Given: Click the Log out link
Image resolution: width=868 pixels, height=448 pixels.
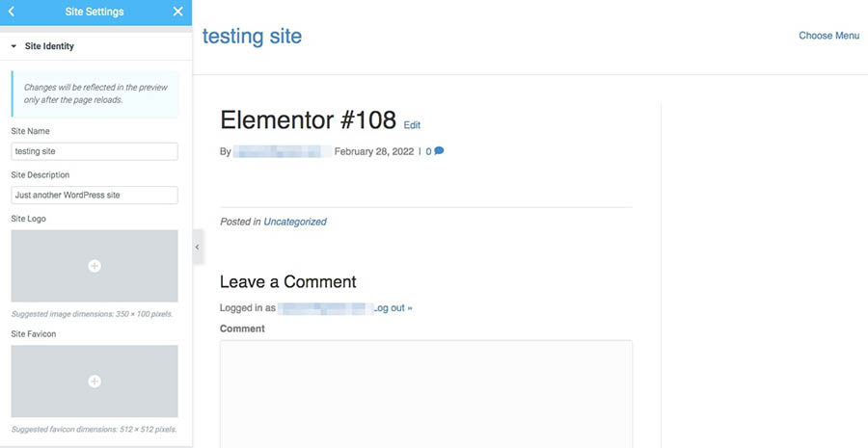Looking at the screenshot, I should [393, 308].
